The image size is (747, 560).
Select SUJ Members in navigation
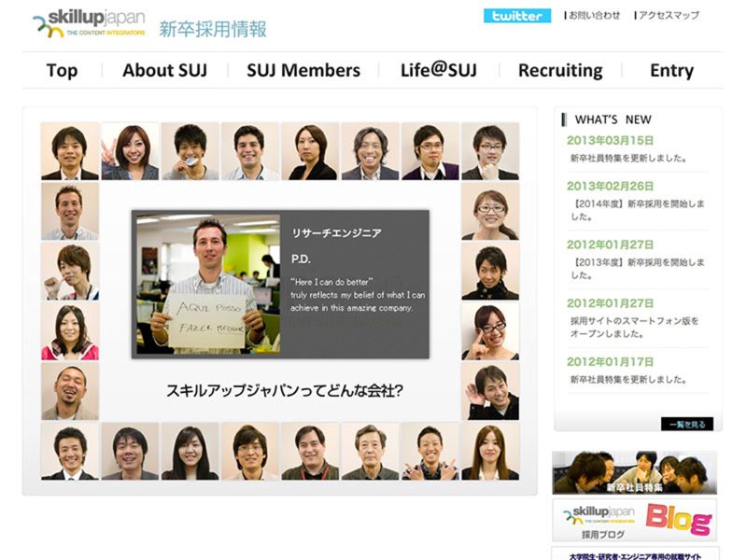[x=303, y=70]
